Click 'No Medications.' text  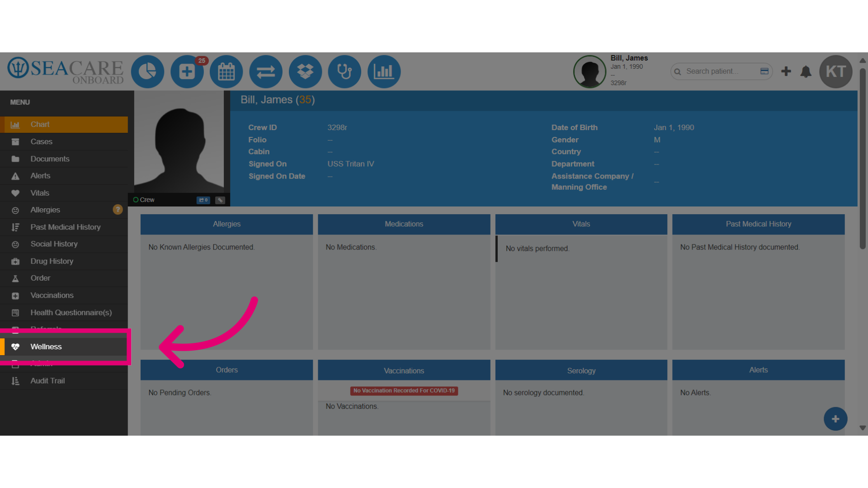351,247
